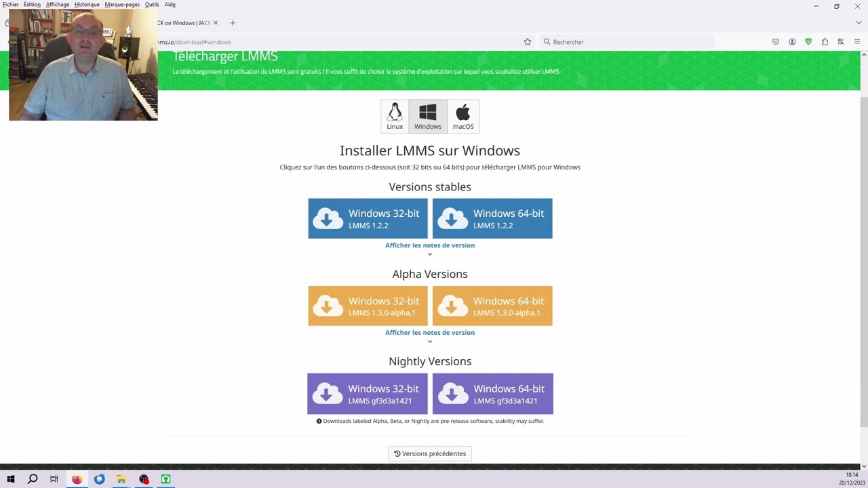Open the Marque-pages menu
The image size is (868, 488).
[122, 5]
